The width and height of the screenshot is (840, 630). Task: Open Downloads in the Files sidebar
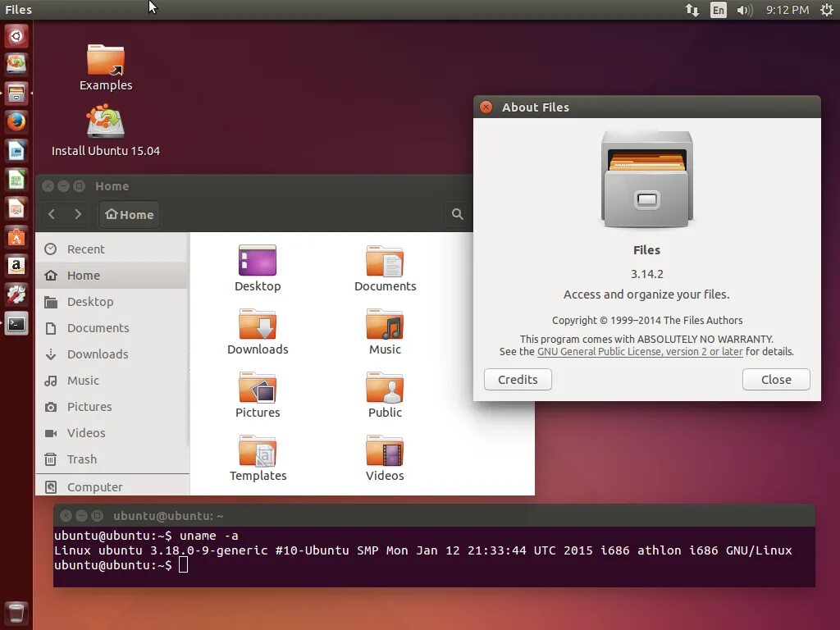click(112, 354)
